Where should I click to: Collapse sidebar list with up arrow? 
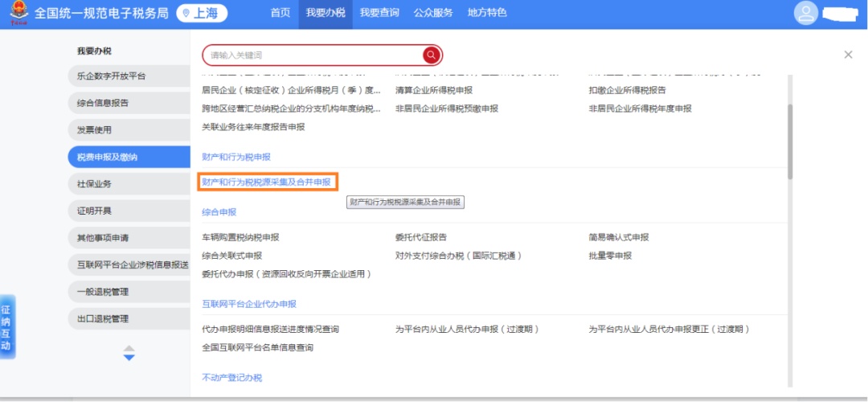click(129, 349)
